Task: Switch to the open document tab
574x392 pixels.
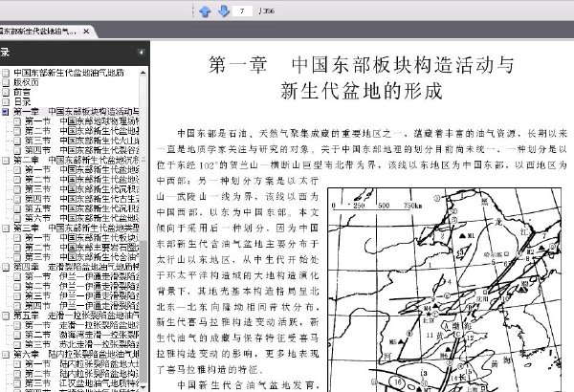Action: (40, 32)
